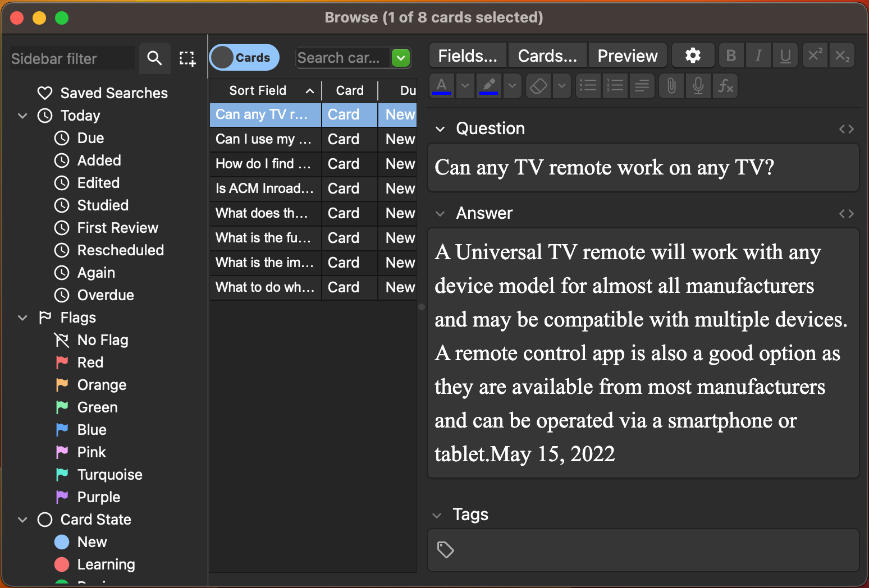Attach a file using the paperclip icon
This screenshot has width=869, height=588.
[671, 86]
